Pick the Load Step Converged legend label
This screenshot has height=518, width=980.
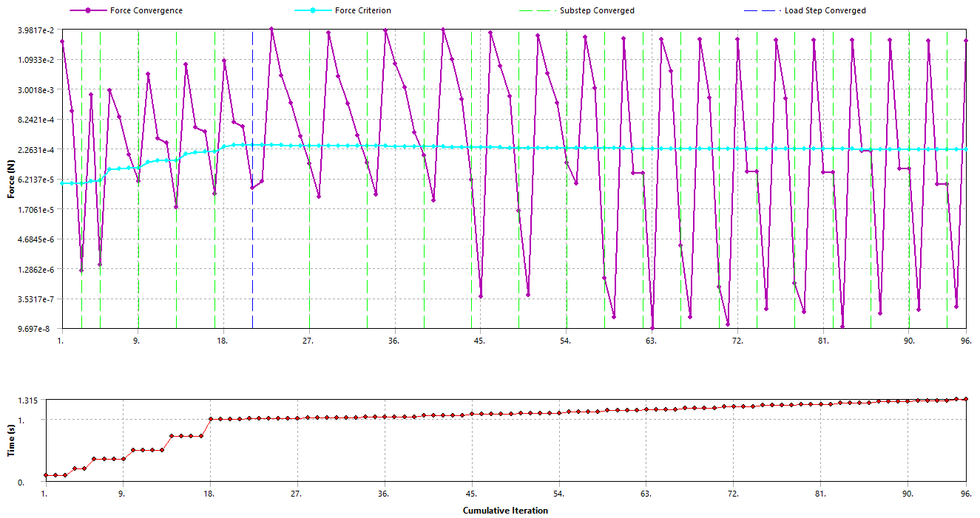coord(825,11)
